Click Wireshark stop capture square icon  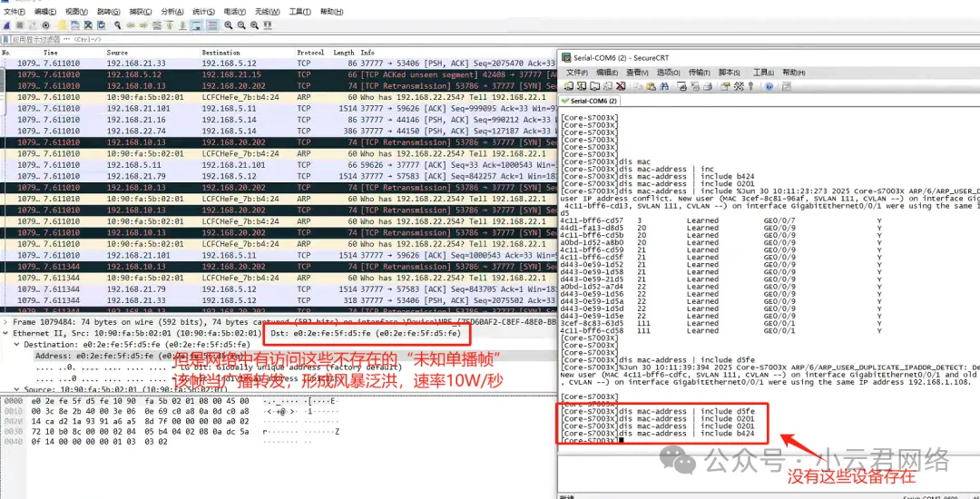pos(20,25)
